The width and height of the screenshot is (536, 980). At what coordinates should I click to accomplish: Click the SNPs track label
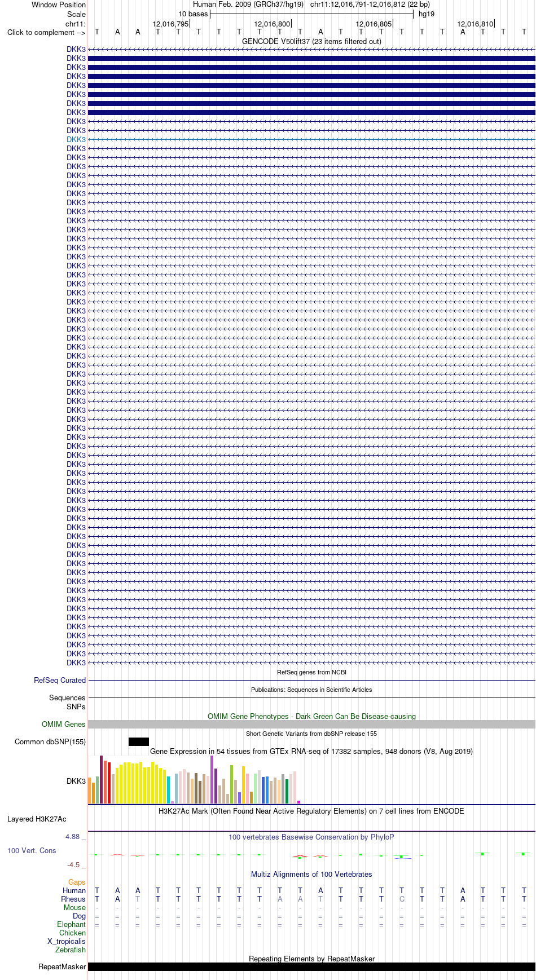pyautogui.click(x=76, y=707)
